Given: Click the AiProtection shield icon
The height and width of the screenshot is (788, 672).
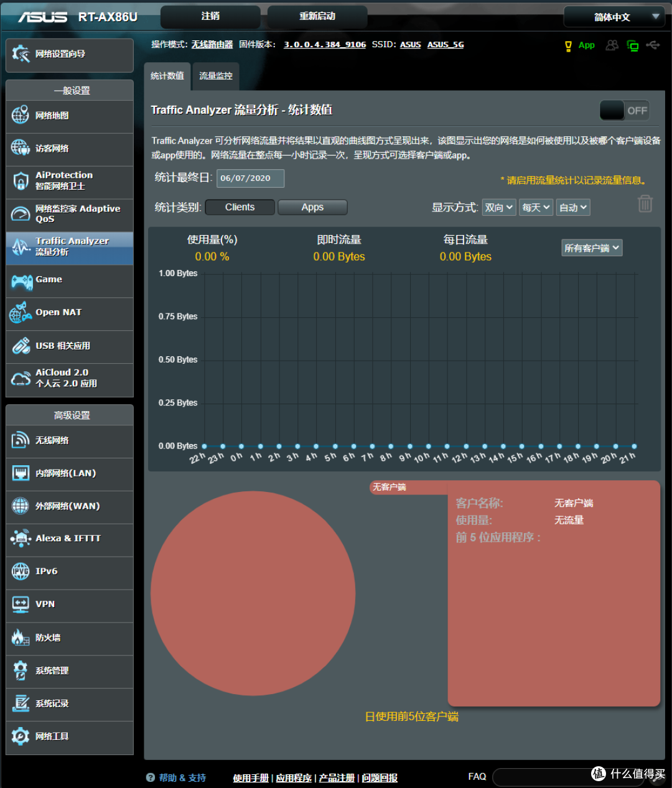Looking at the screenshot, I should point(21,181).
